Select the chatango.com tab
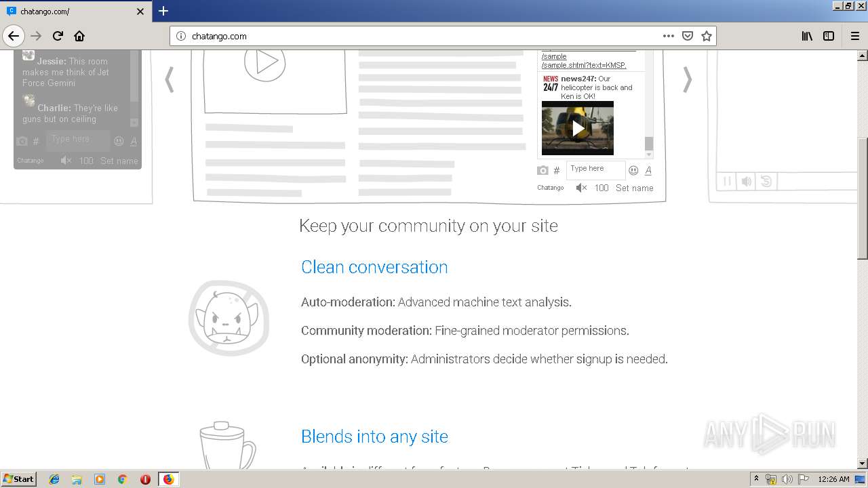 [75, 12]
